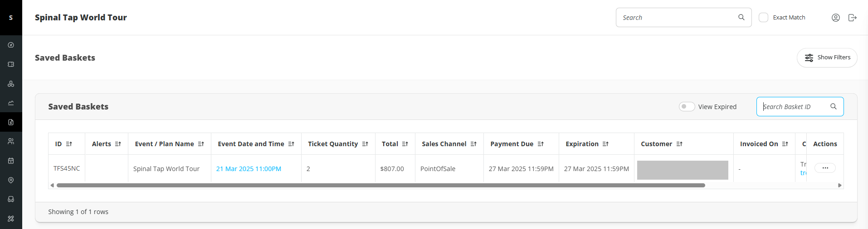Screen dimensions: 868x229
Task: Select the orders dollar-document sidebar icon
Action: (11, 122)
